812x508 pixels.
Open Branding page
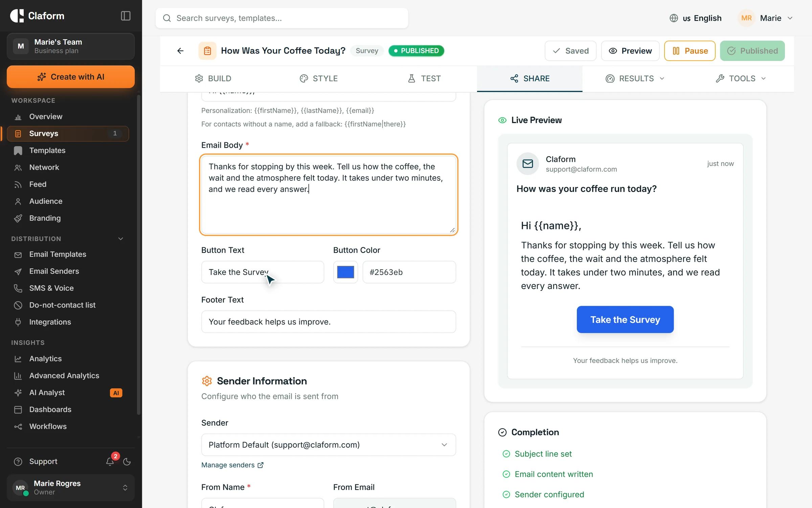(68, 218)
